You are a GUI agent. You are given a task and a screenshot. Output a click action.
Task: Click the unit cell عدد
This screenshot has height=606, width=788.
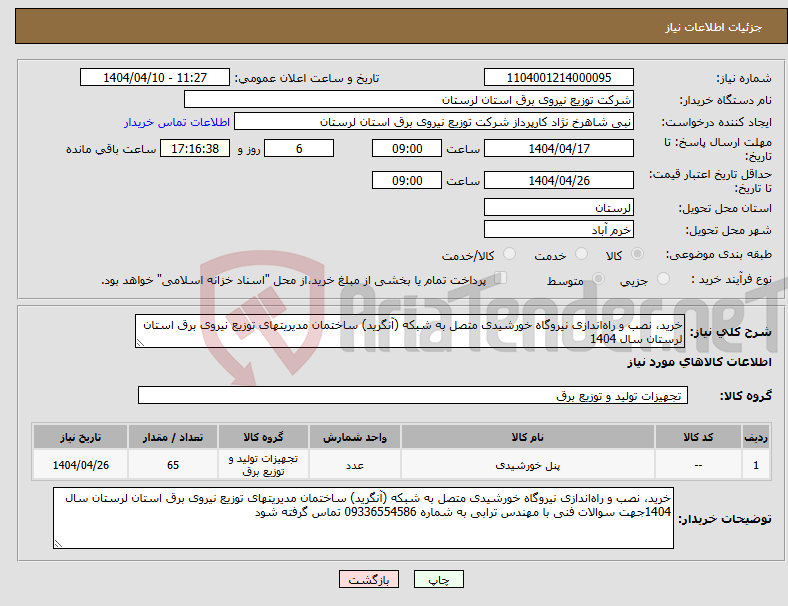[x=355, y=465]
